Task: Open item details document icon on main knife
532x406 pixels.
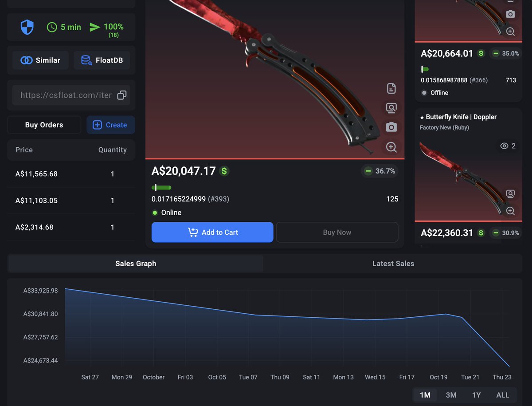Action: pos(391,88)
